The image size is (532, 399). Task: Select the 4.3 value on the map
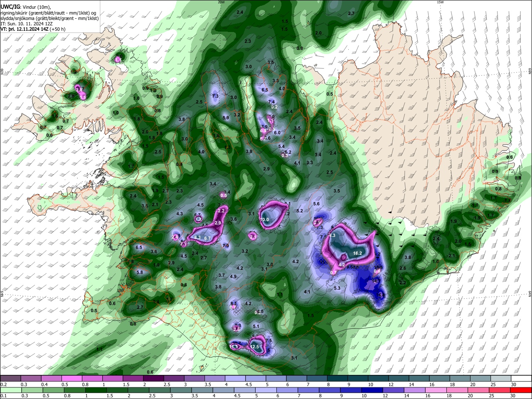click(x=180, y=214)
